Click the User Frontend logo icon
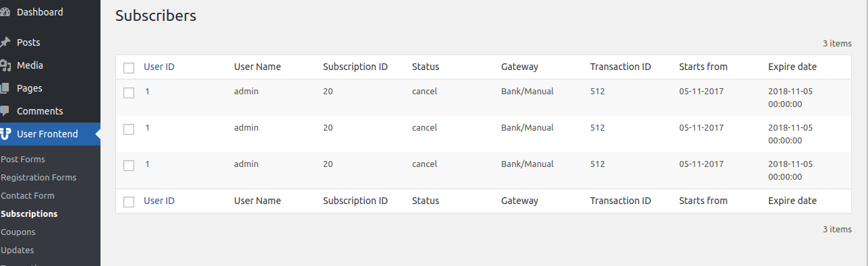Viewport: 868px width, 266px height. point(5,134)
